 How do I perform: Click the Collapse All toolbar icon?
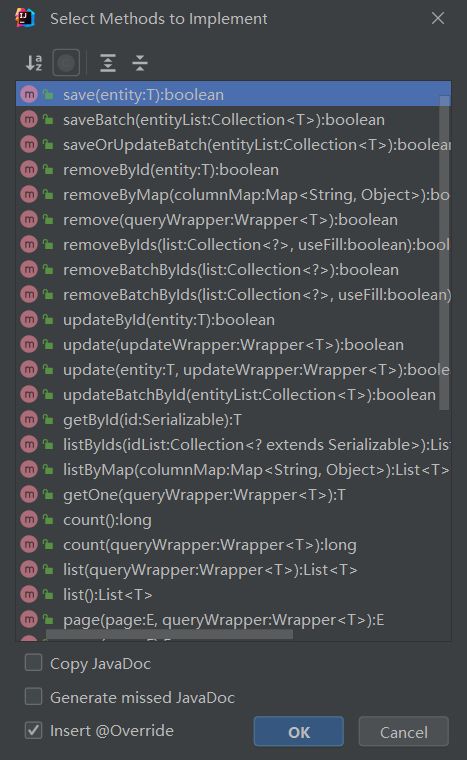140,63
